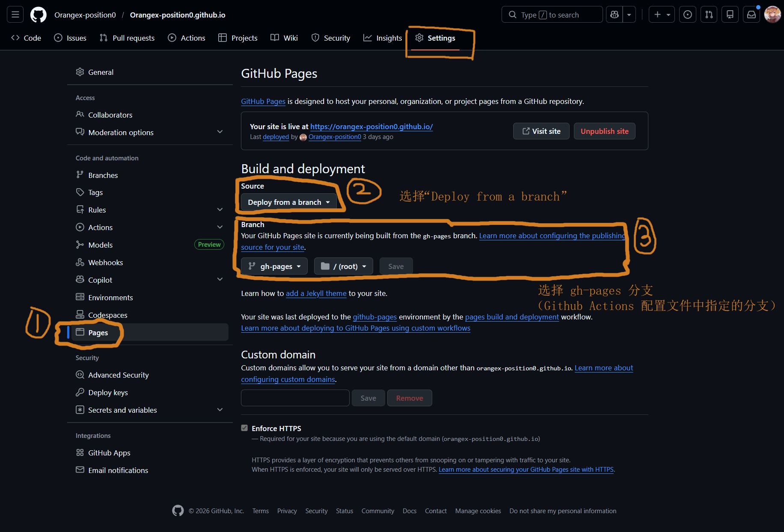The height and width of the screenshot is (532, 784).
Task: Open the / (root) folder dropdown
Action: point(344,266)
